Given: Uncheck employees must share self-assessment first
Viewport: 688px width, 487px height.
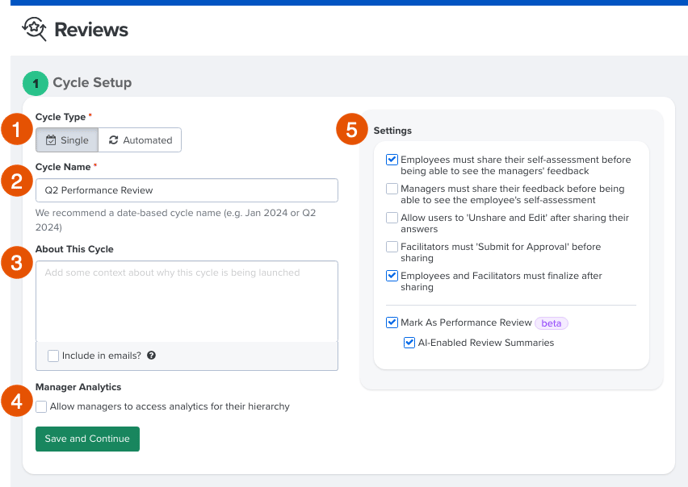Looking at the screenshot, I should pyautogui.click(x=392, y=160).
